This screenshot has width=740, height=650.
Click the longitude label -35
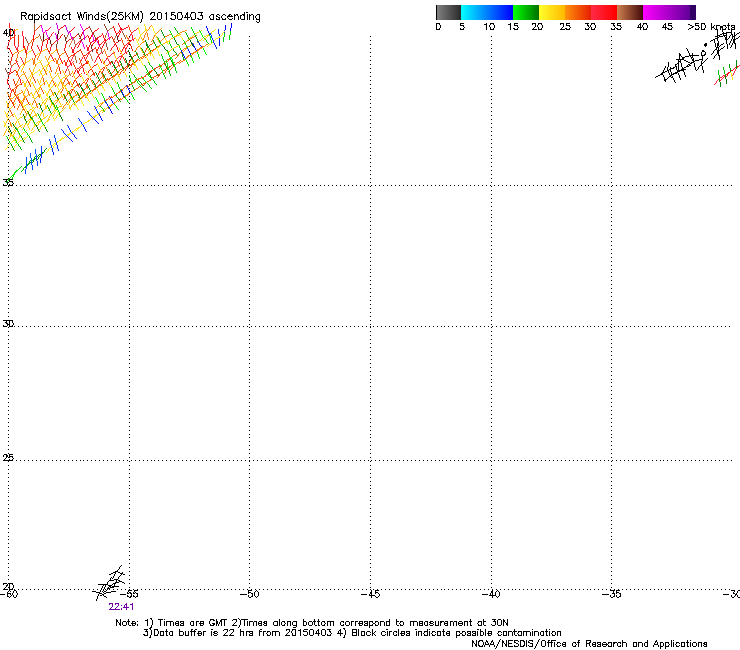612,594
